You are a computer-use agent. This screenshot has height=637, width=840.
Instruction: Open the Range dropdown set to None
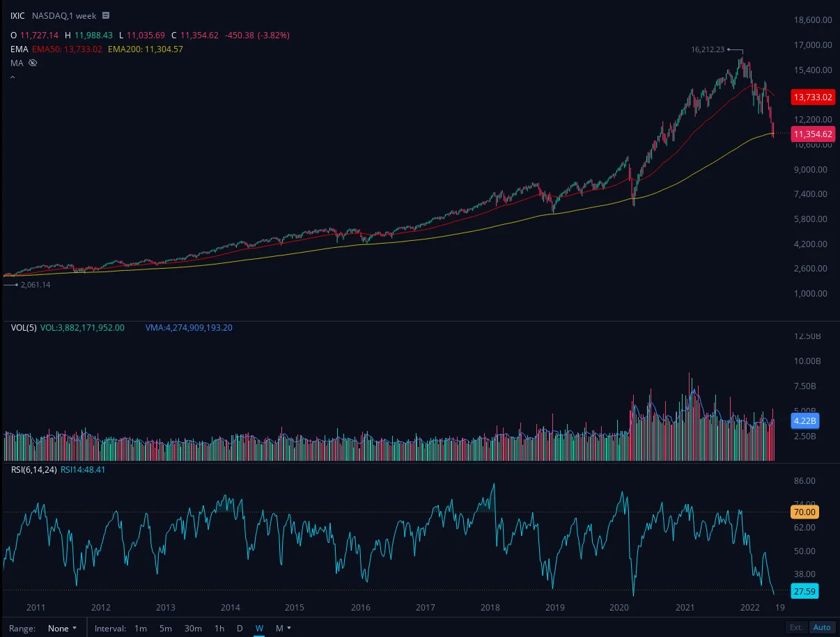[62, 628]
